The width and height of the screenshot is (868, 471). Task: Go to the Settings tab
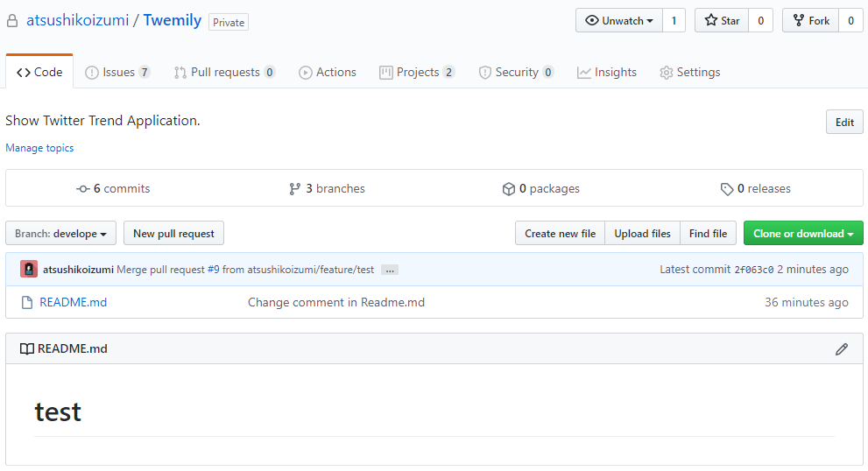pyautogui.click(x=689, y=73)
